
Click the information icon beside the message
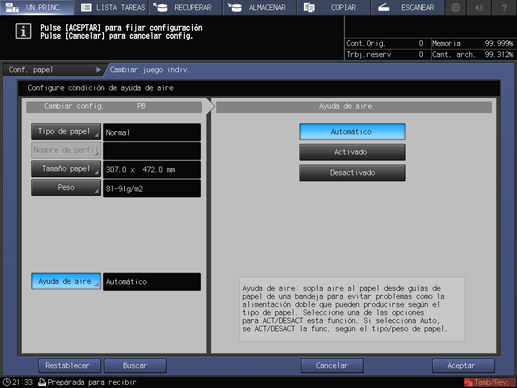click(23, 32)
